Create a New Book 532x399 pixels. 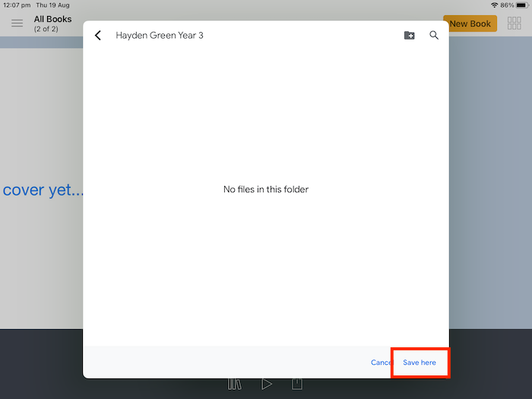coord(470,24)
